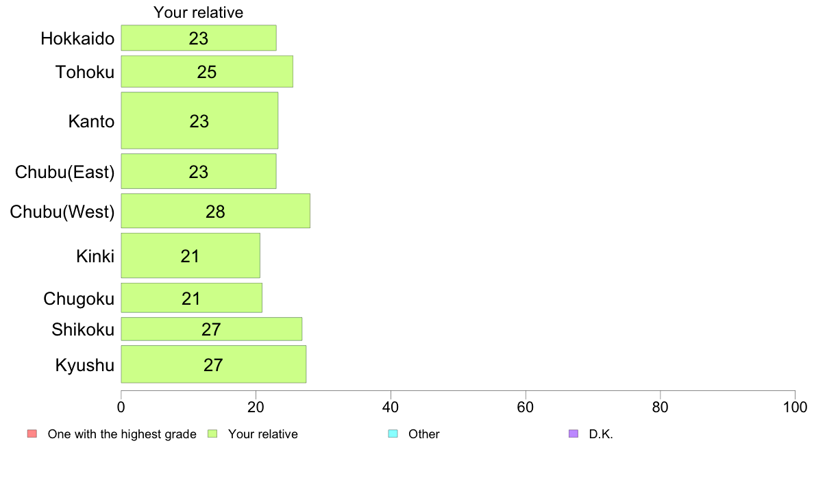Viewport: 814px width, 504px height.
Task: Select the Chubu(East) bar showing 23
Action: (199, 171)
